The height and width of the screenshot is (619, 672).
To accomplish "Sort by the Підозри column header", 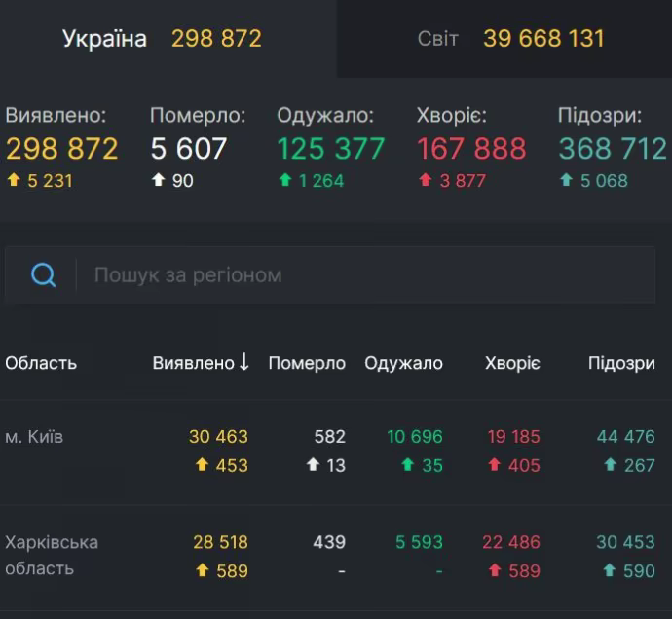I will (621, 363).
